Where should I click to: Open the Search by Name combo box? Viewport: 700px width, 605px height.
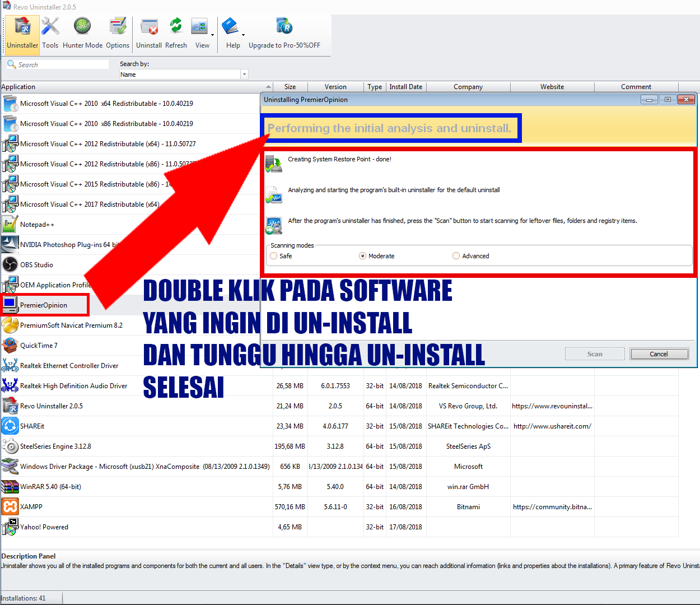(x=184, y=75)
